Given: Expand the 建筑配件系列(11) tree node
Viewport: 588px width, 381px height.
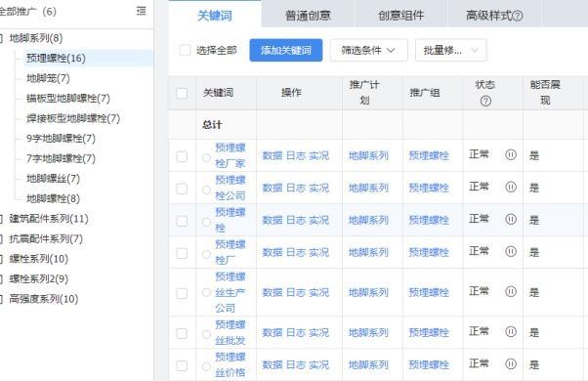Looking at the screenshot, I should pos(1,219).
